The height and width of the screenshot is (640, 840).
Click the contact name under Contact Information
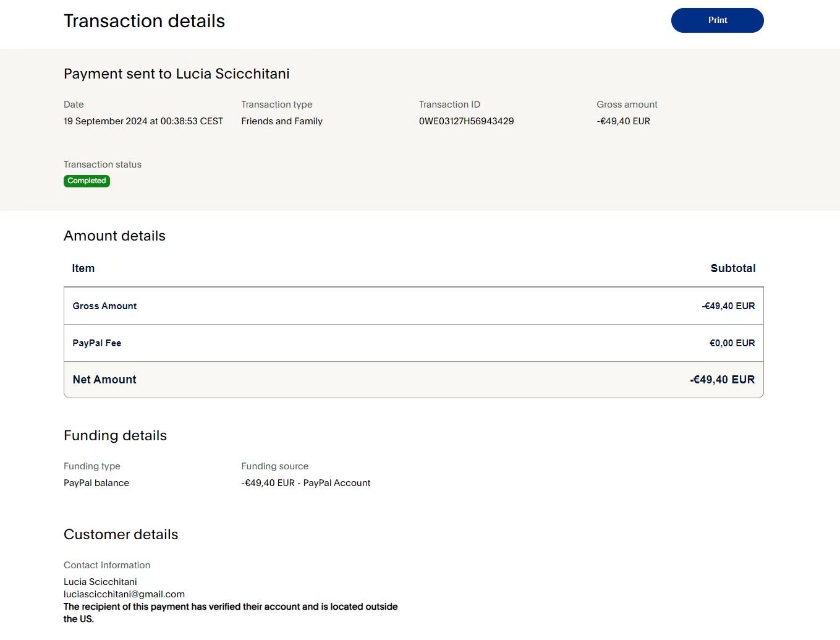[100, 582]
